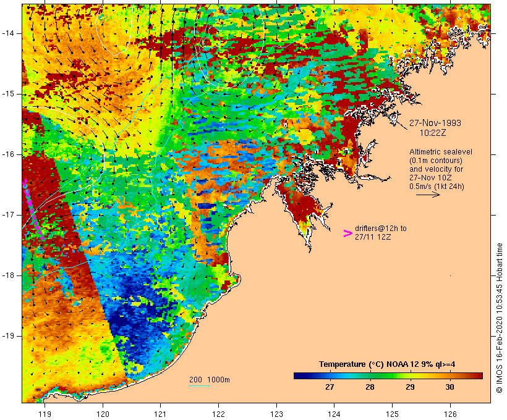Click the latitude axis label -14

pos(7,33)
